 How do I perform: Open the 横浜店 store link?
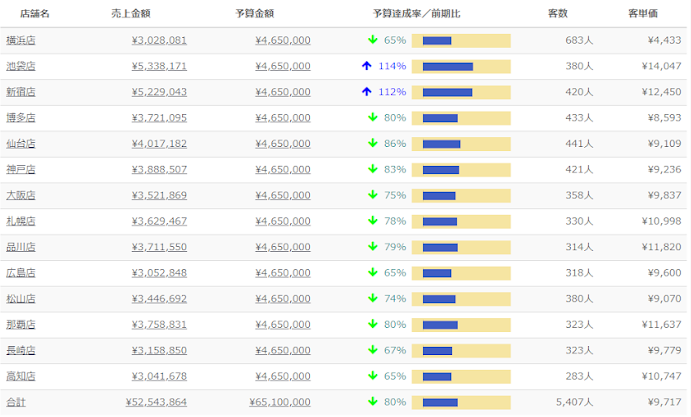20,41
